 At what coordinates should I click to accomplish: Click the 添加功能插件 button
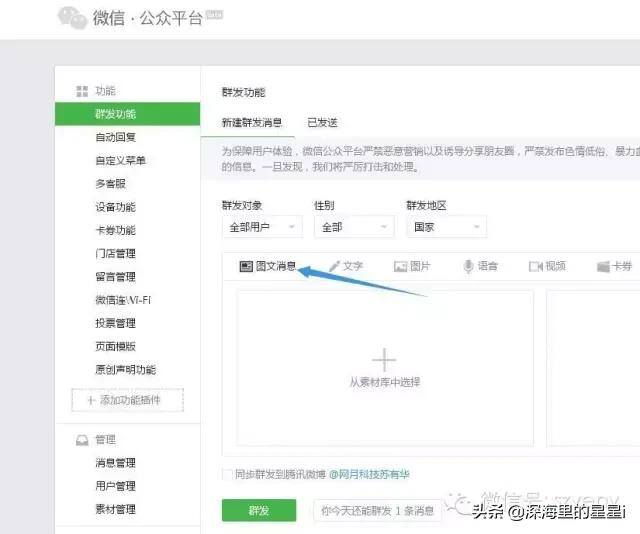coord(127,400)
